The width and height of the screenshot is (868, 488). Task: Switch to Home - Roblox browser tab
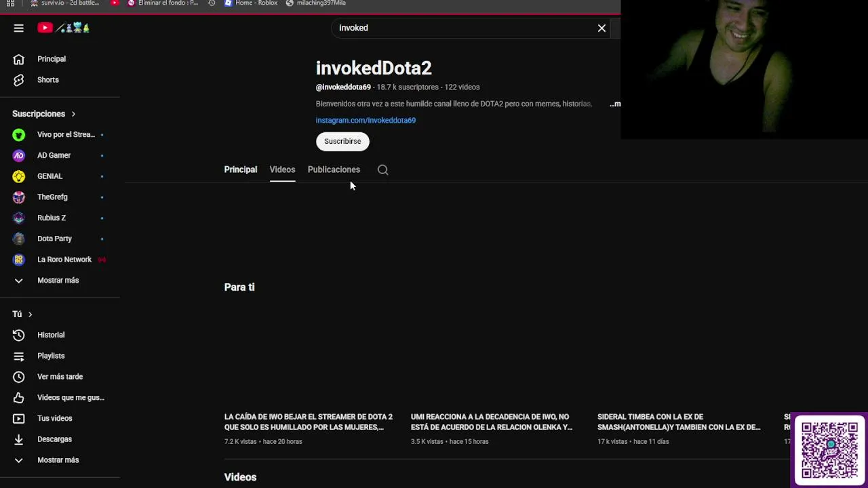coord(252,3)
